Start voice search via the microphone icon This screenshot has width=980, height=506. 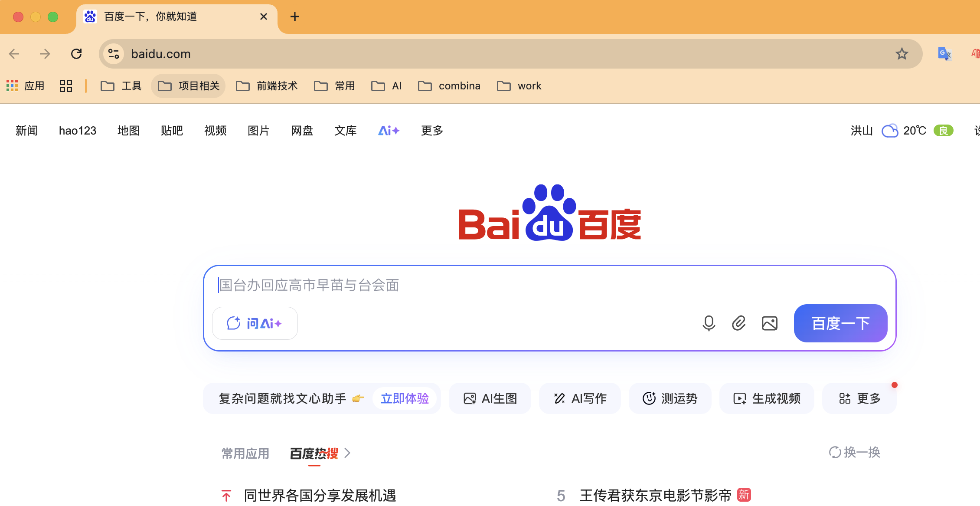tap(709, 323)
